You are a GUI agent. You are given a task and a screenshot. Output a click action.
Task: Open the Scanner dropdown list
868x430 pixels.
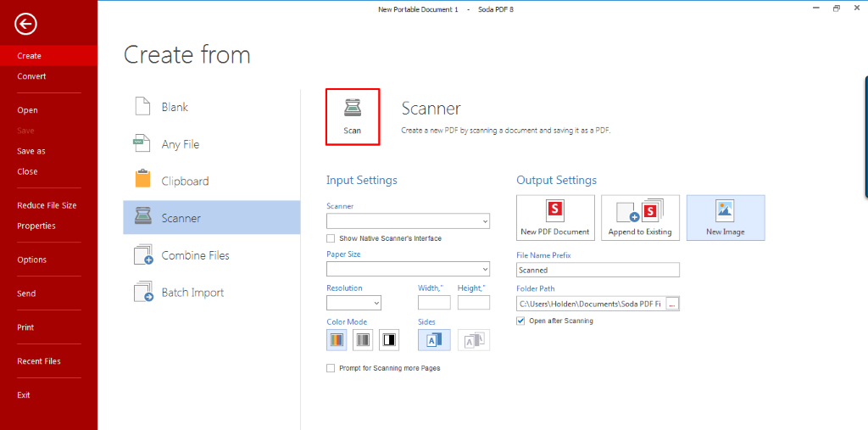(x=408, y=221)
